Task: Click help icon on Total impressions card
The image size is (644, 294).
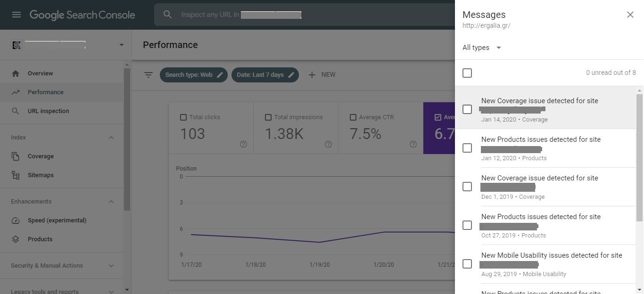Action: [x=328, y=144]
